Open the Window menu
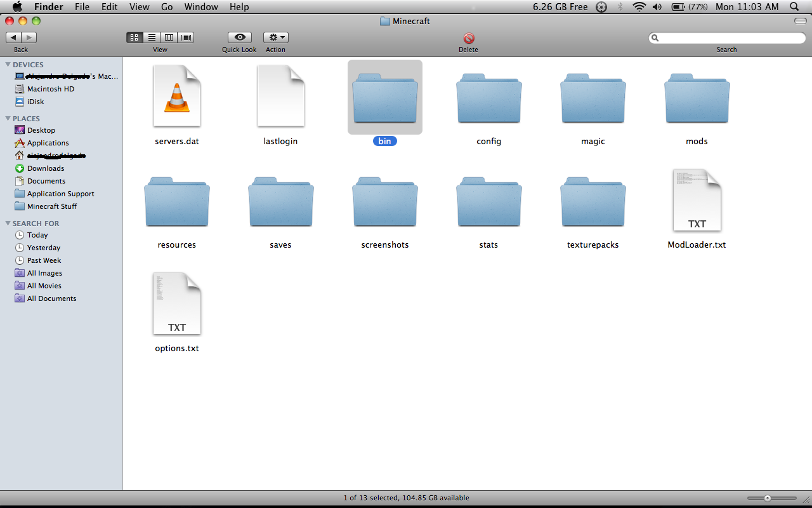Screen dimensions: 812x508 coord(201,7)
